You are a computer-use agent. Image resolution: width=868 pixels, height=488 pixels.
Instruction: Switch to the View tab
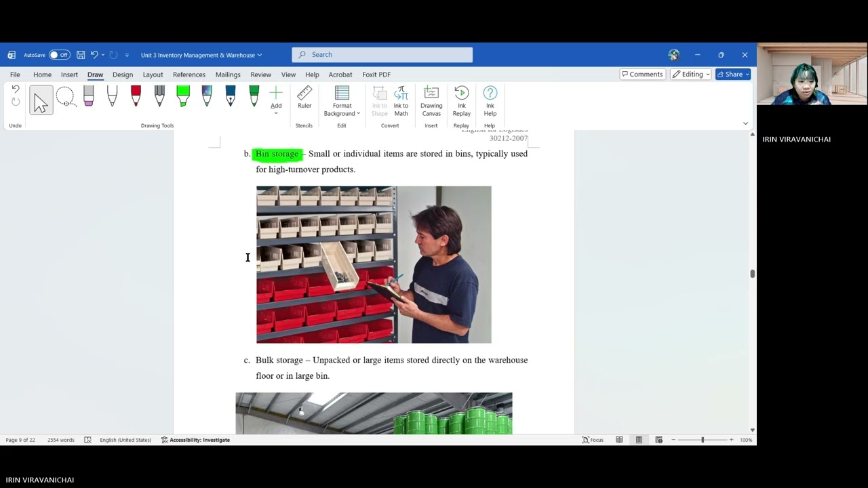(288, 75)
